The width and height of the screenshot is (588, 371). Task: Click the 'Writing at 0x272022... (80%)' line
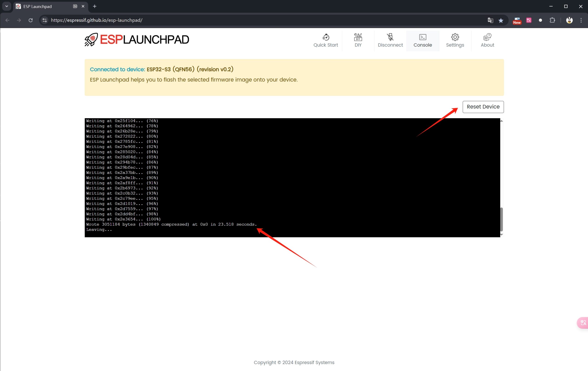point(122,136)
